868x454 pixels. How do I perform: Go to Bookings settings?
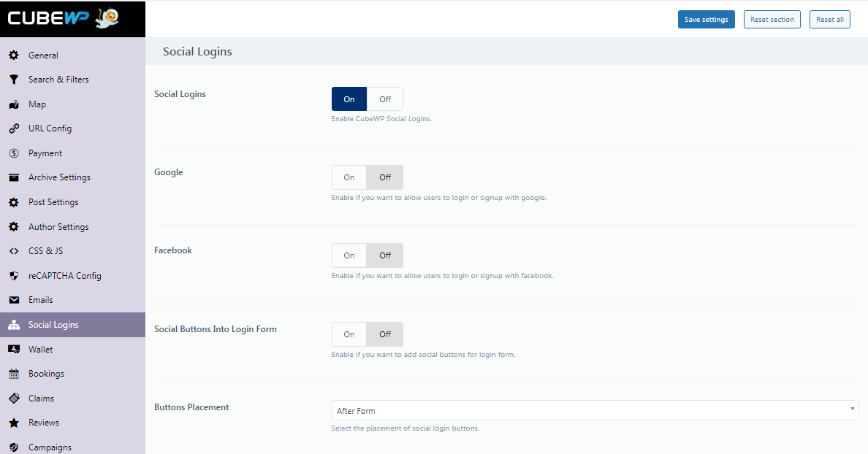pyautogui.click(x=72, y=374)
